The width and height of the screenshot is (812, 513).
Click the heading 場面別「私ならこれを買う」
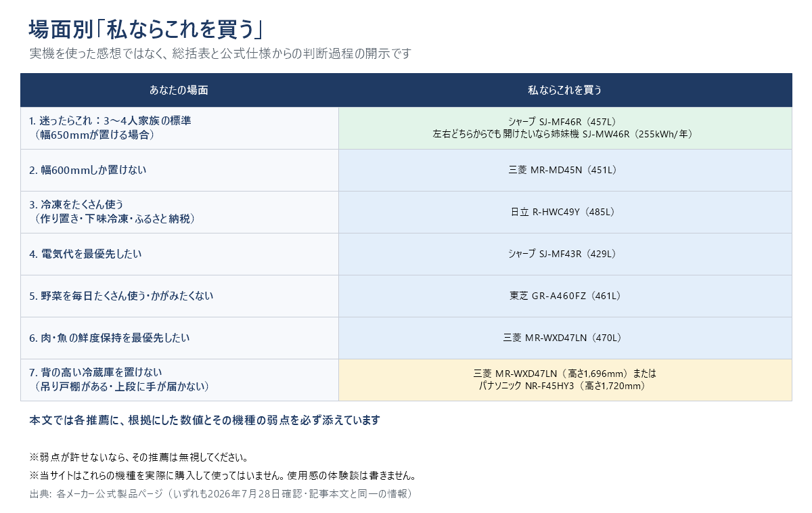(145, 29)
